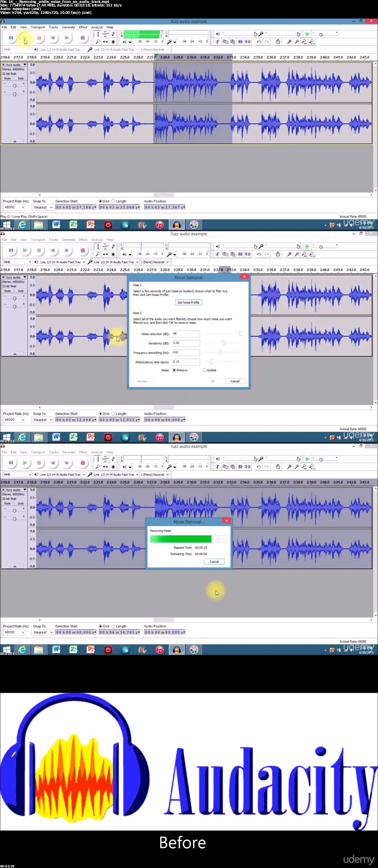Open Snap To Nearest dropdown in 00:00:41 frame

point(43,207)
